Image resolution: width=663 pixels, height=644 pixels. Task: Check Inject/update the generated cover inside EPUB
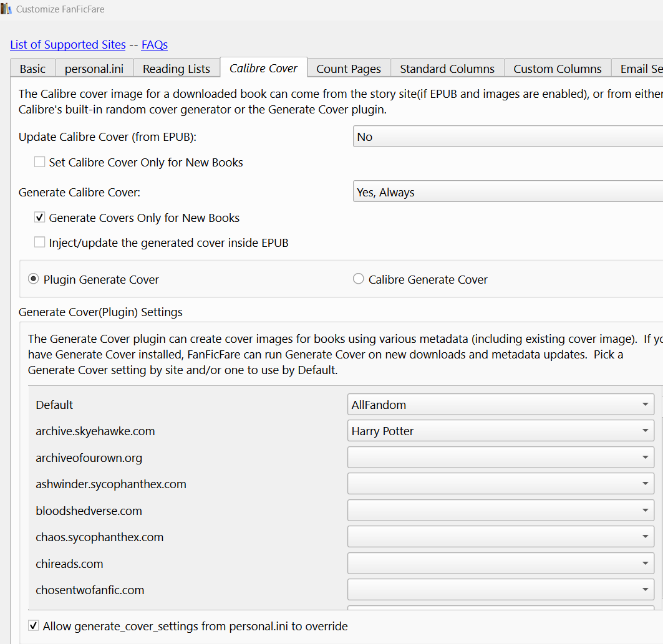pos(40,243)
